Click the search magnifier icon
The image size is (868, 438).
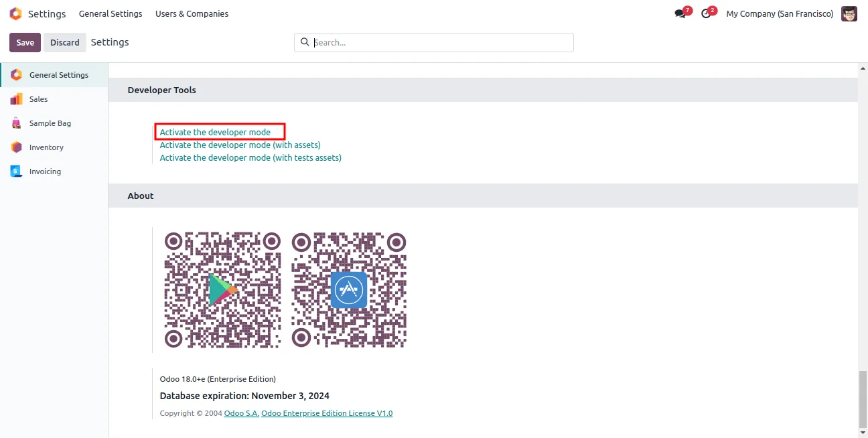tap(305, 42)
